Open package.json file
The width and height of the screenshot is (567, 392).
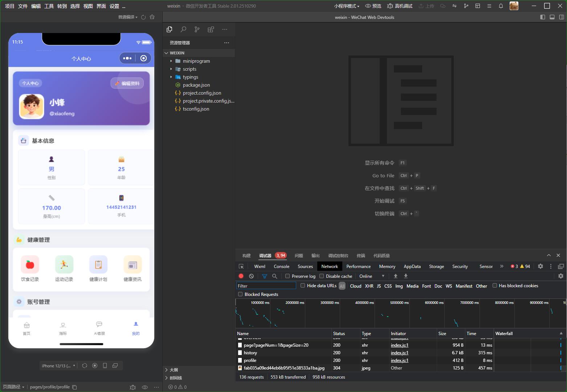196,85
